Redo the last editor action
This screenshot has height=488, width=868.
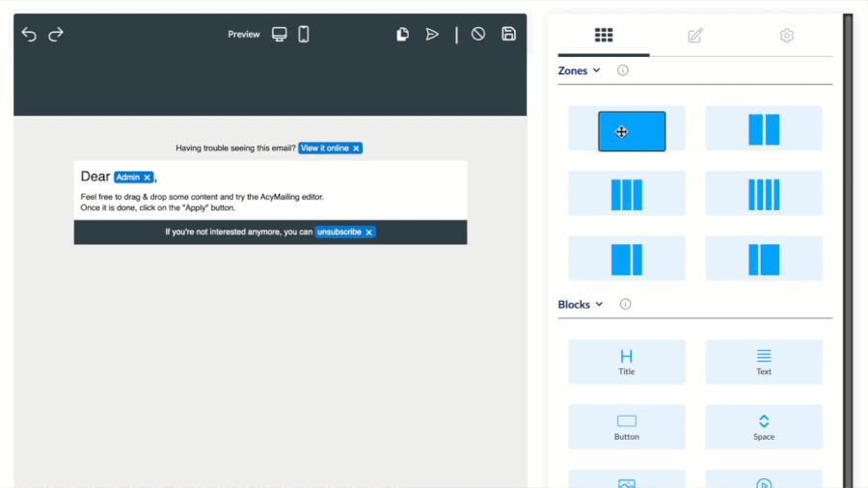point(56,35)
